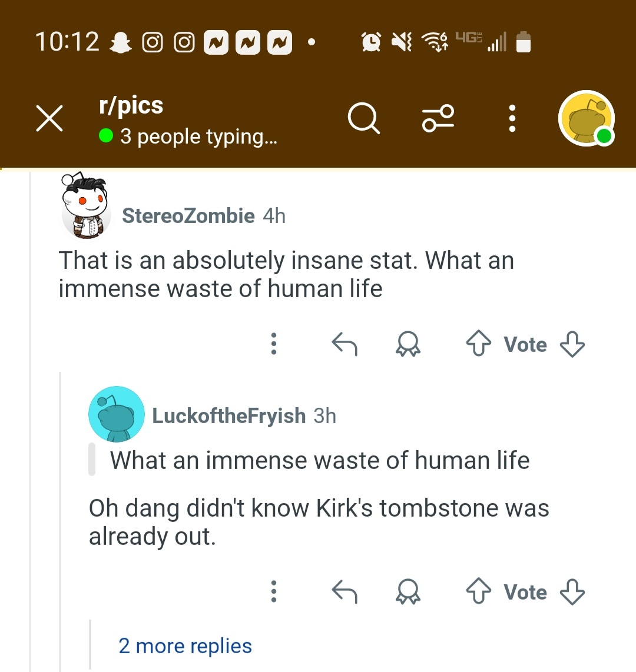Give an award to StereoZombie's comment
The width and height of the screenshot is (636, 672).
pos(408,344)
